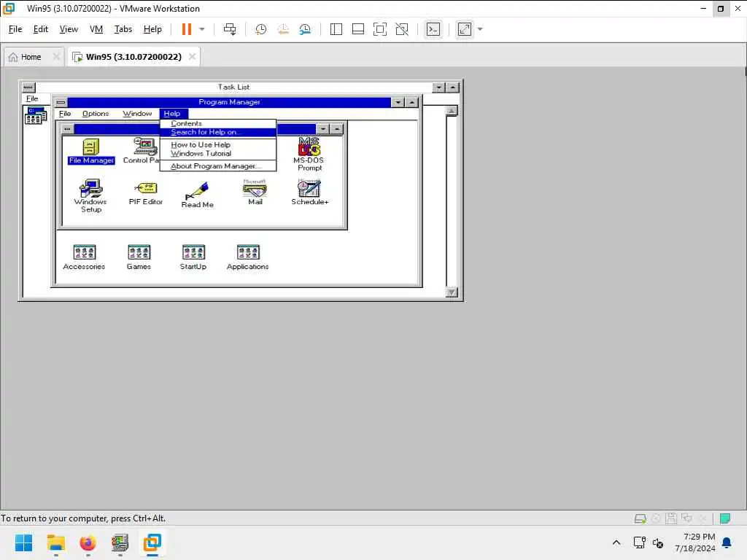Open the File Manager program icon

coord(90,151)
